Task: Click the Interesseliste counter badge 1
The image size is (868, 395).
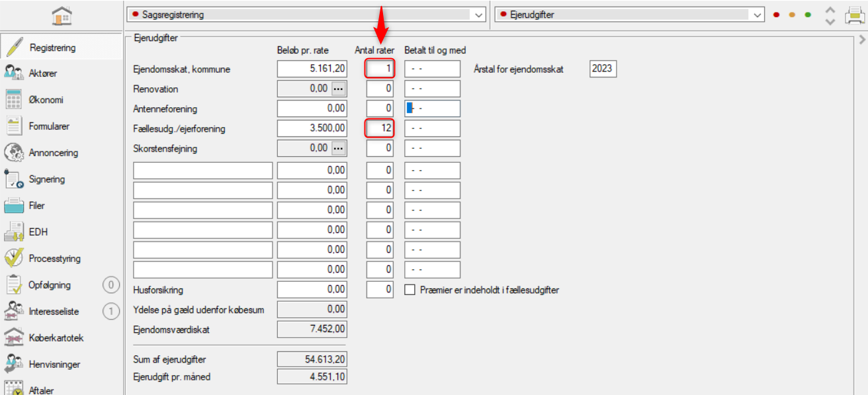Action: click(x=111, y=312)
